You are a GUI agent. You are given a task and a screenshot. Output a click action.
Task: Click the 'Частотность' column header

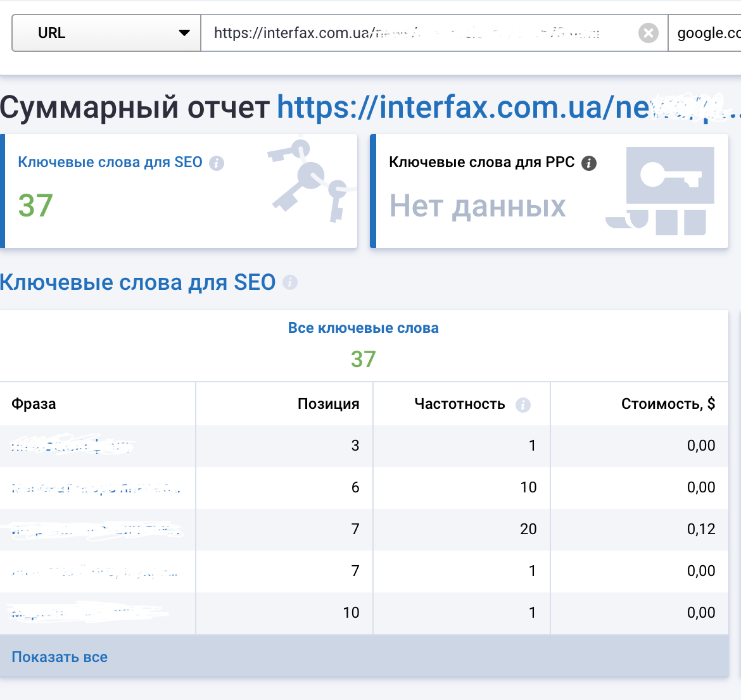click(460, 404)
